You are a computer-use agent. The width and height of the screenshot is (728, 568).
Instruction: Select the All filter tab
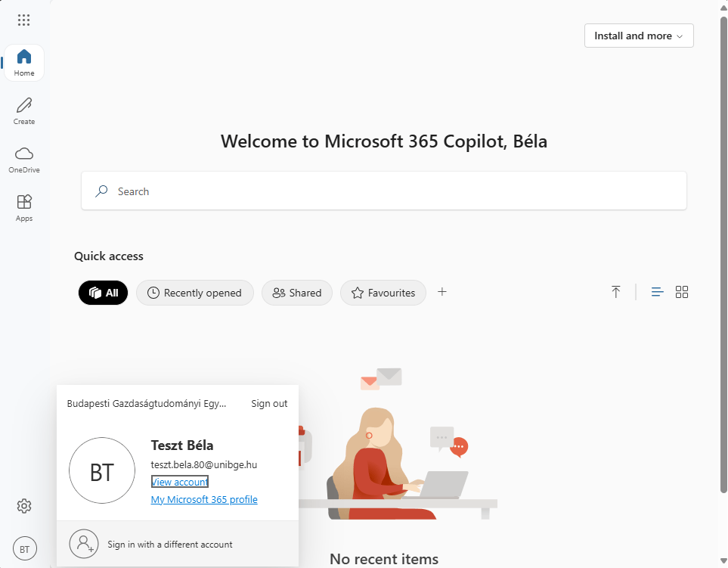(x=104, y=293)
